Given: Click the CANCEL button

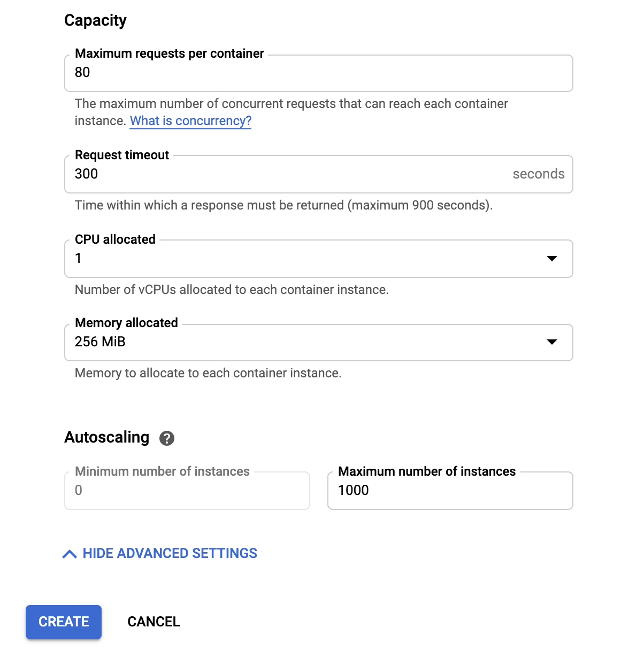Looking at the screenshot, I should 154,622.
